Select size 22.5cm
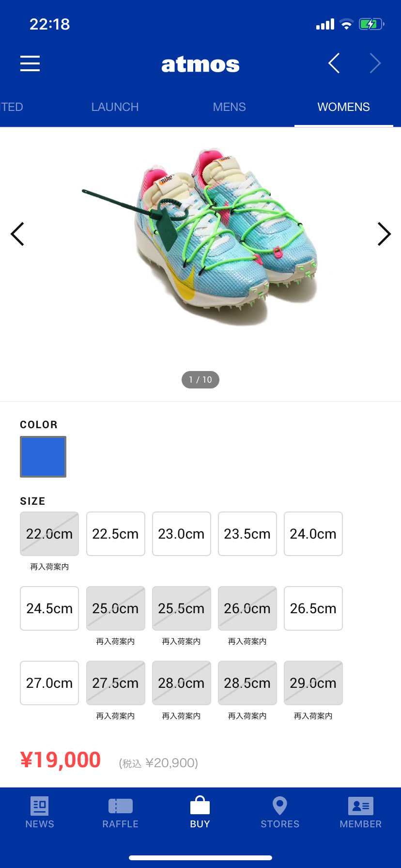This screenshot has width=401, height=868. (x=115, y=534)
